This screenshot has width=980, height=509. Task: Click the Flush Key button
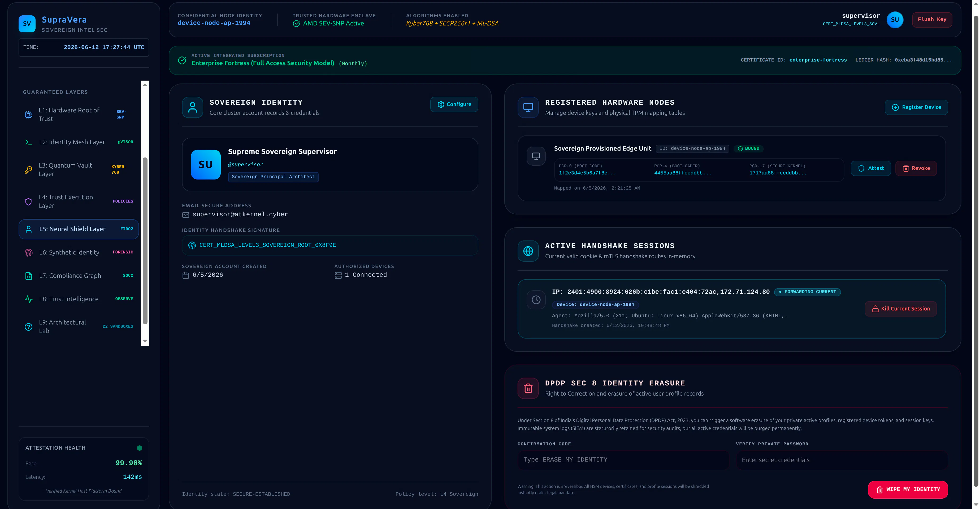[932, 19]
